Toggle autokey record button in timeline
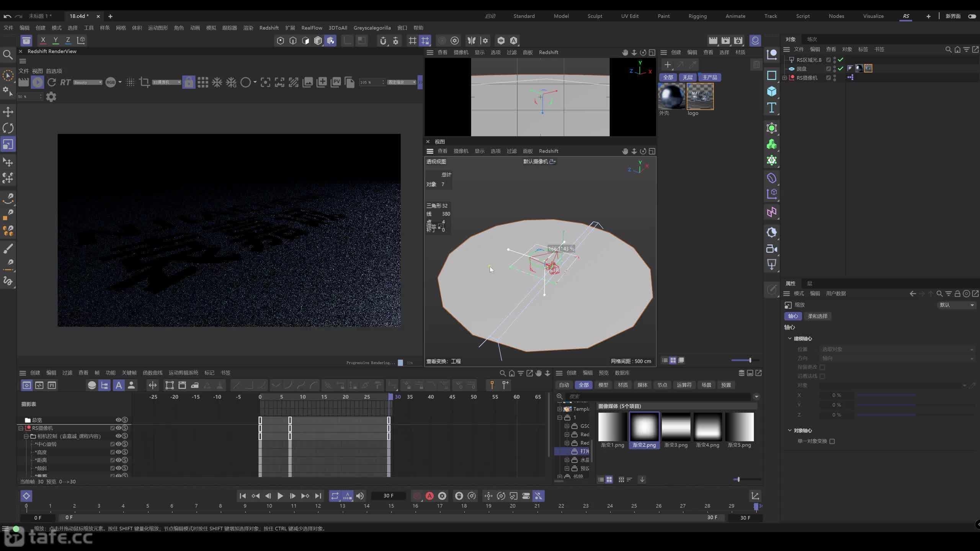This screenshot has height=551, width=980. coord(430,496)
